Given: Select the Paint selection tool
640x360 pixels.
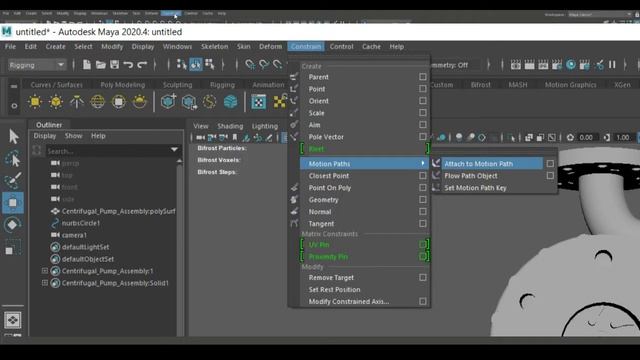Looking at the screenshot, I should pos(13,181).
